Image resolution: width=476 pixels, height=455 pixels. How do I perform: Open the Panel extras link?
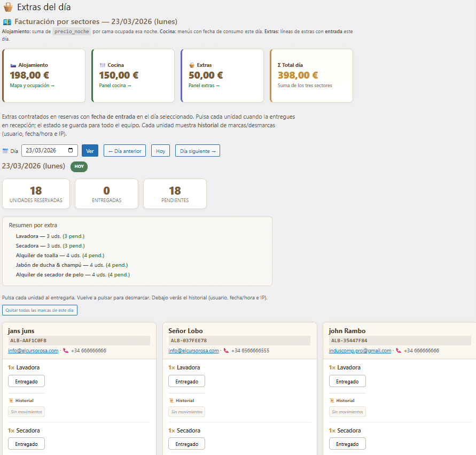[204, 86]
